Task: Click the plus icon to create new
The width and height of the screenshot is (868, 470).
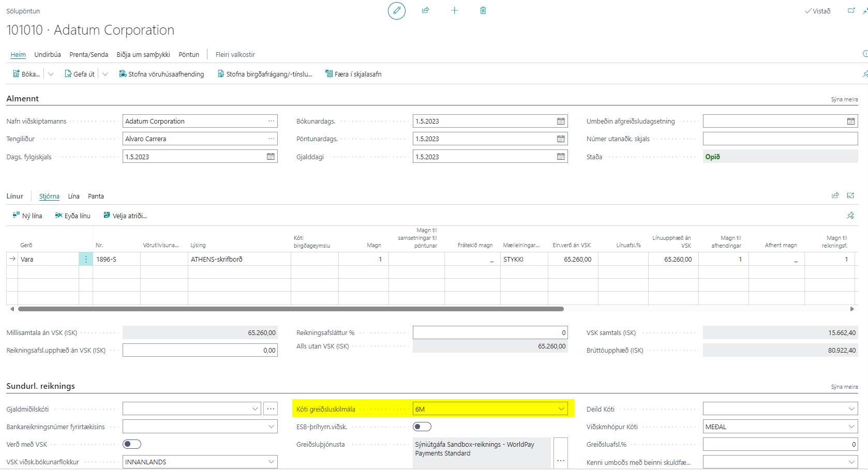Action: 454,10
